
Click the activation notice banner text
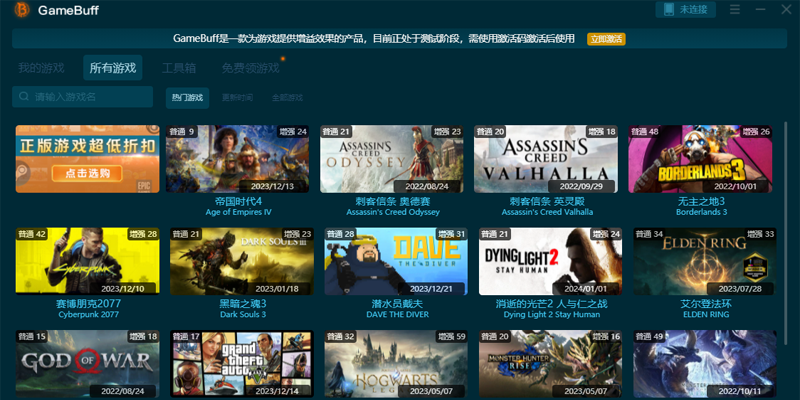[x=374, y=39]
